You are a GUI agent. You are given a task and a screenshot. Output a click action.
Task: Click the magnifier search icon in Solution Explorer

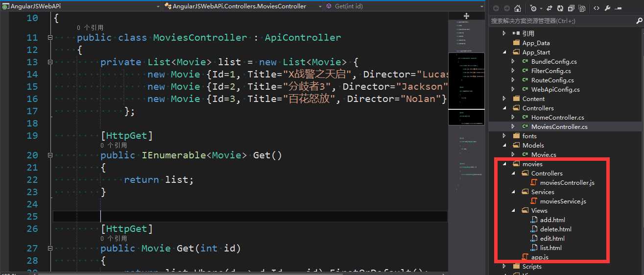638,21
